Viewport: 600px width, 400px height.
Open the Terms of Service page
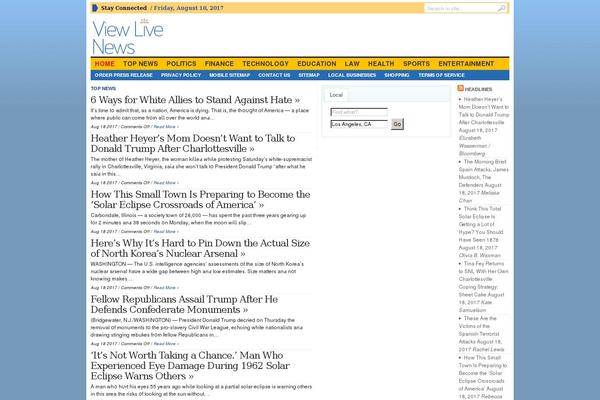441,75
